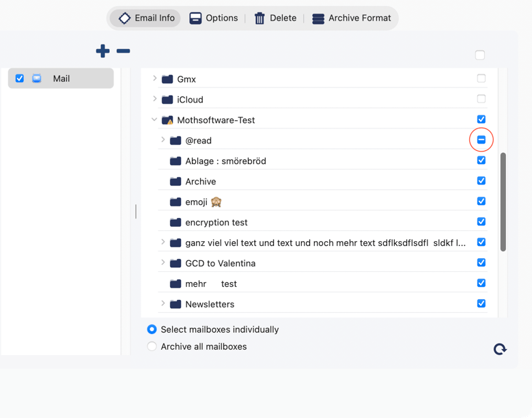The width and height of the screenshot is (532, 418).
Task: Click the Mail app icon in sidebar
Action: tap(37, 79)
